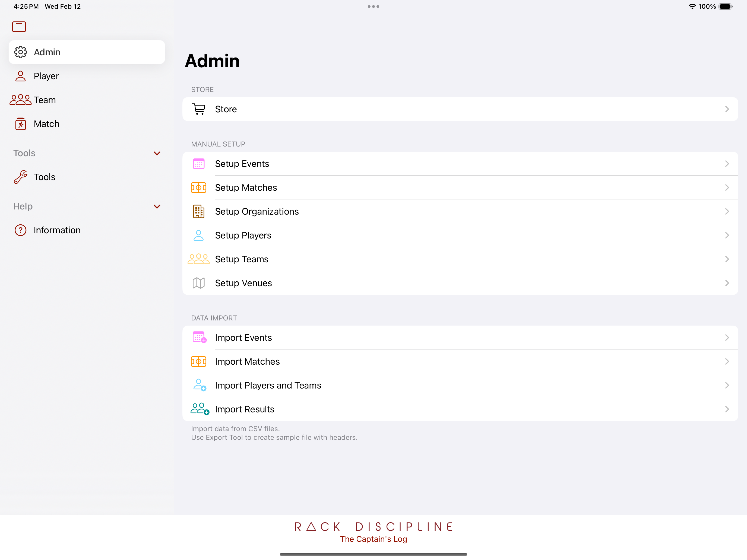Viewport: 747px width, 560px height.
Task: Open Setup Players label
Action: (243, 235)
